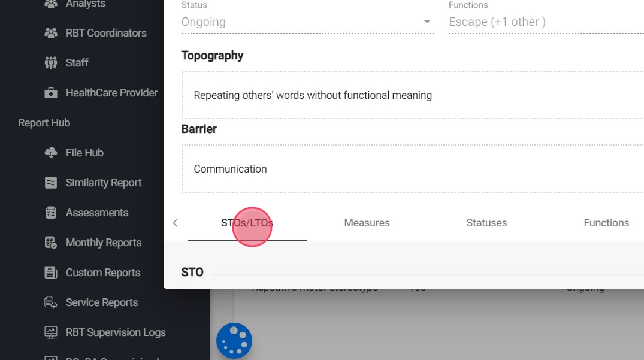Open the Status dropdown showing Ongoing
644x360 pixels.
[x=307, y=22]
